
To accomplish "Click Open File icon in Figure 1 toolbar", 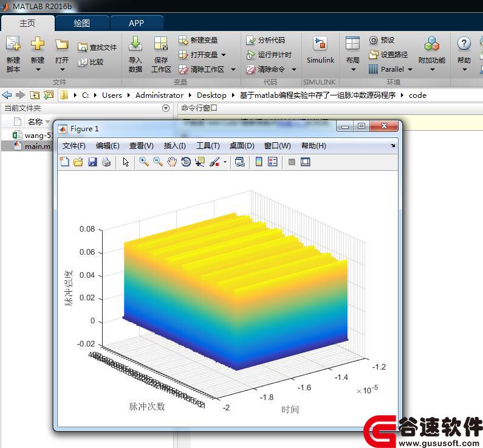I will coord(78,162).
